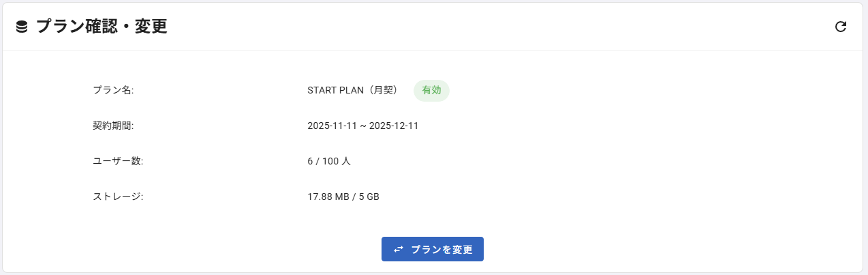Click the database stack icon beside title
The image size is (868, 275).
click(x=22, y=27)
